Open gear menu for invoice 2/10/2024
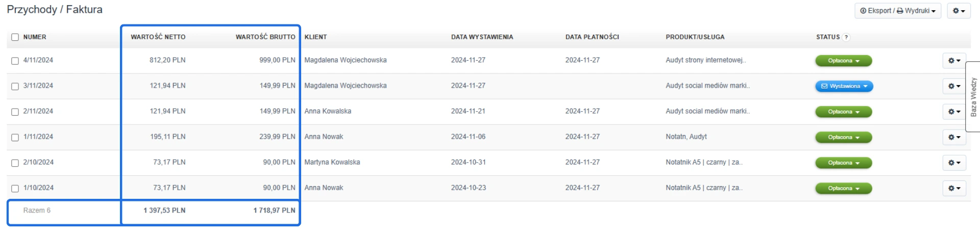The width and height of the screenshot is (980, 233). [954, 163]
